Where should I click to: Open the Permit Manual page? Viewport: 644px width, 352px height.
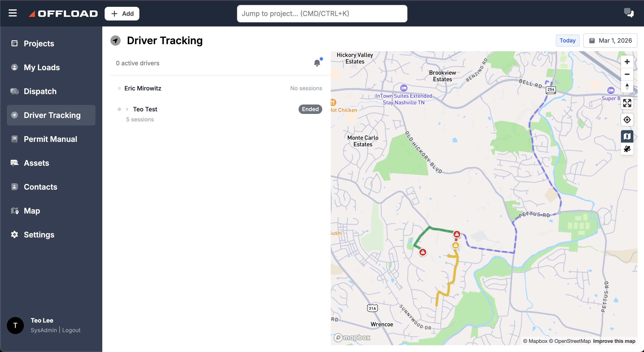(51, 139)
